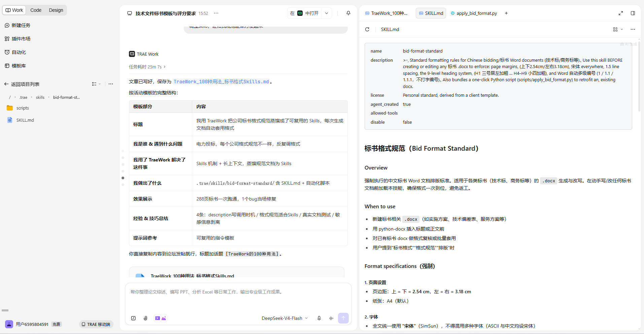644x334 pixels.
Task: Expand the preview panel to fullscreen
Action: [x=621, y=13]
